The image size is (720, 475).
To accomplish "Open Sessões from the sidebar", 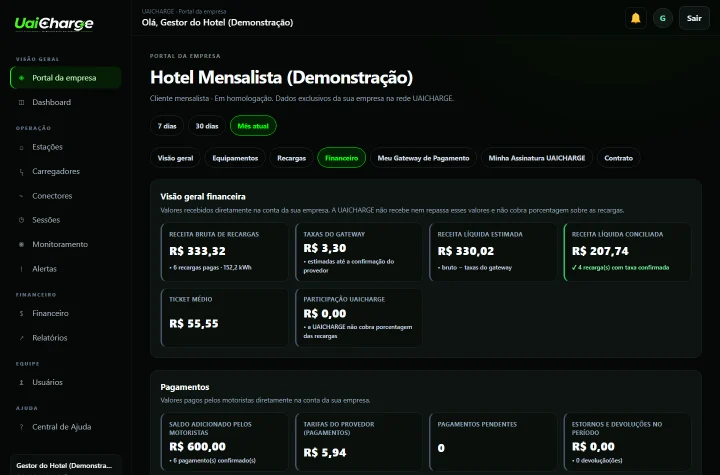I will pyautogui.click(x=66, y=220).
